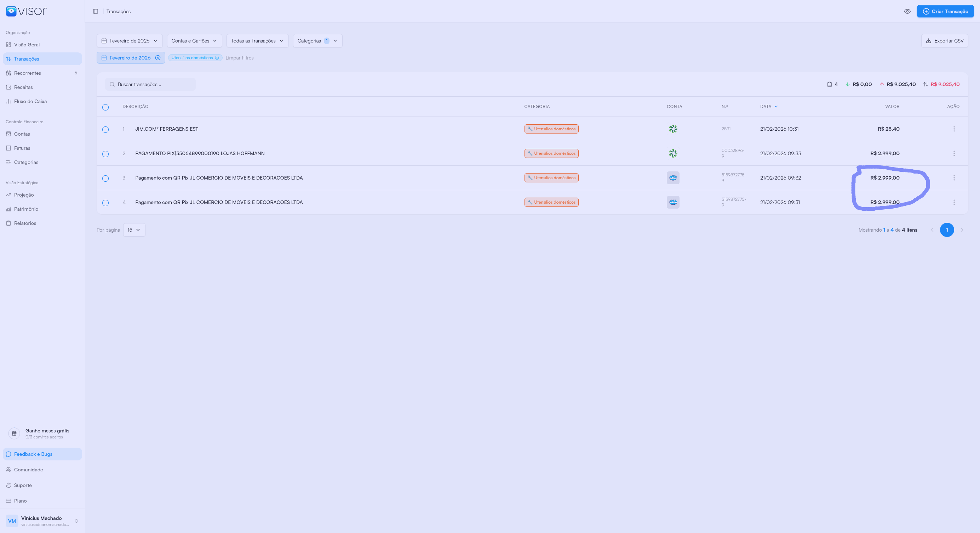Go to Fluxo de Caixa menu
The width and height of the screenshot is (980, 533).
pyautogui.click(x=30, y=101)
